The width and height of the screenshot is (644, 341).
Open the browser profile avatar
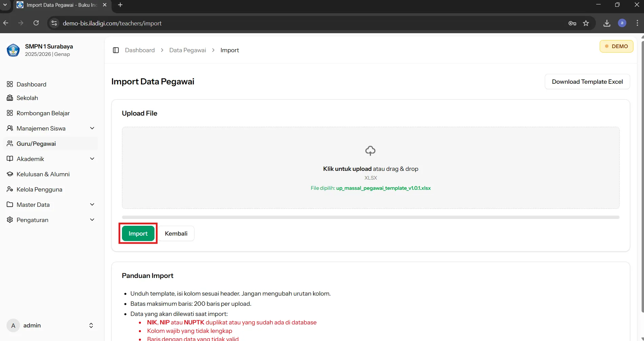[622, 23]
